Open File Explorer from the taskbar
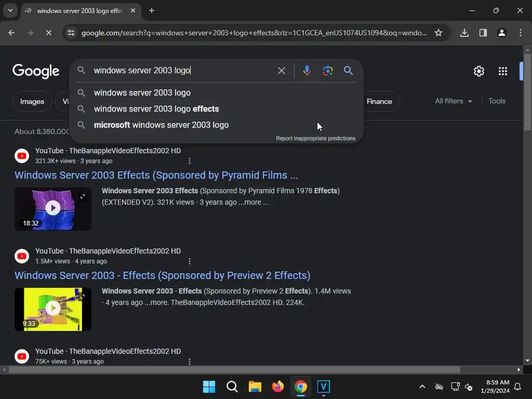 click(x=255, y=387)
